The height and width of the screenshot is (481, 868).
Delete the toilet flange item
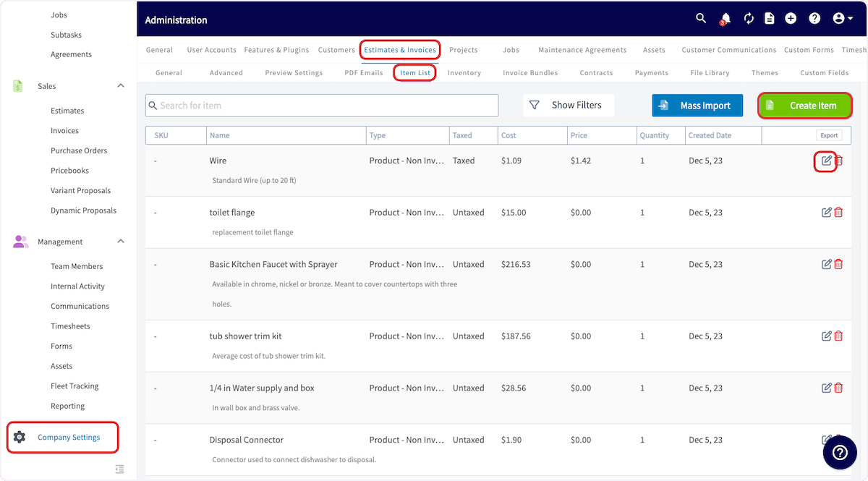[x=838, y=213]
